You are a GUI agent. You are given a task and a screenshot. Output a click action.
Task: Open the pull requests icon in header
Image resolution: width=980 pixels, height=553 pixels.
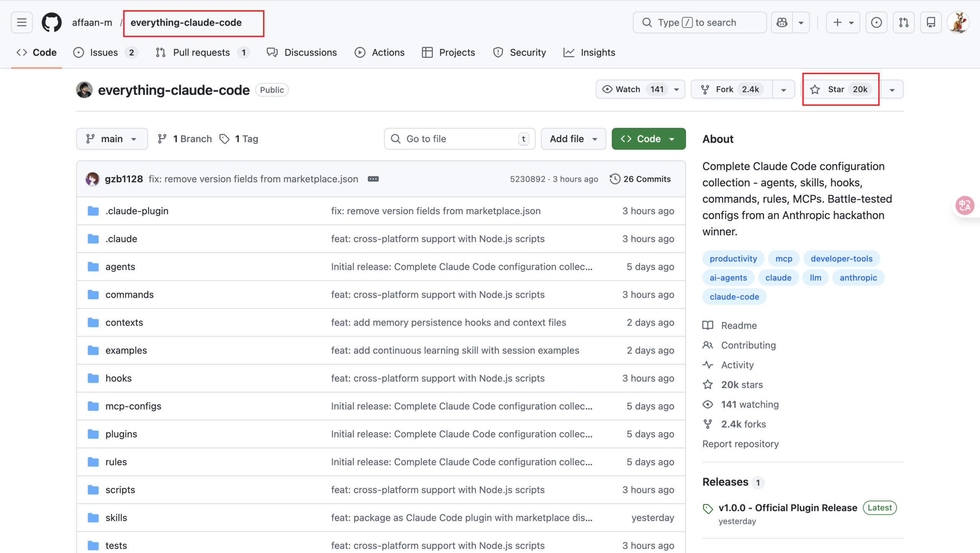tap(903, 23)
